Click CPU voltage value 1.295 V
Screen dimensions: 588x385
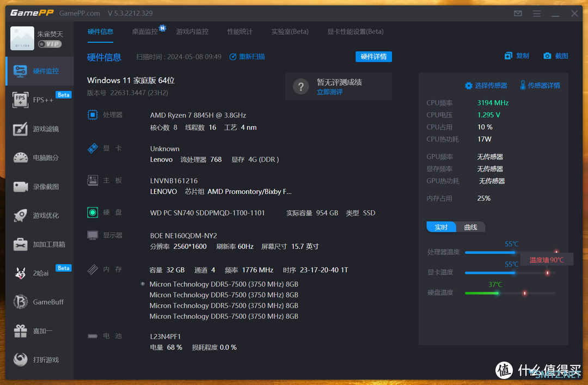tap(488, 115)
